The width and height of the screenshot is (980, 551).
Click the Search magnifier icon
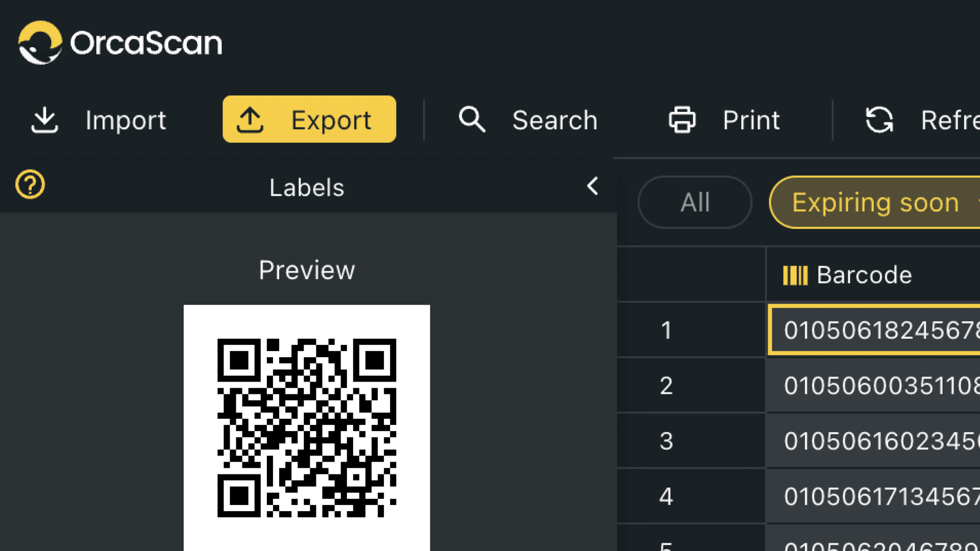pyautogui.click(x=472, y=120)
